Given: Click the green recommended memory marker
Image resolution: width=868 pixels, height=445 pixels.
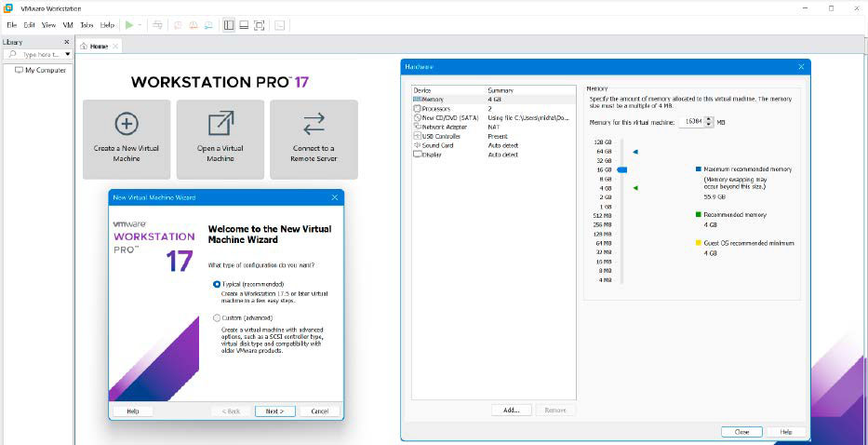Looking at the screenshot, I should click(635, 188).
